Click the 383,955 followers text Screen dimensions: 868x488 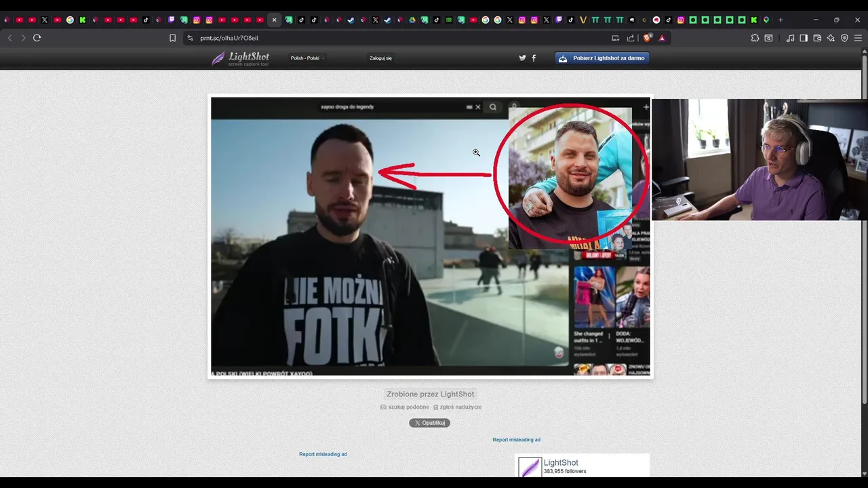(565, 472)
